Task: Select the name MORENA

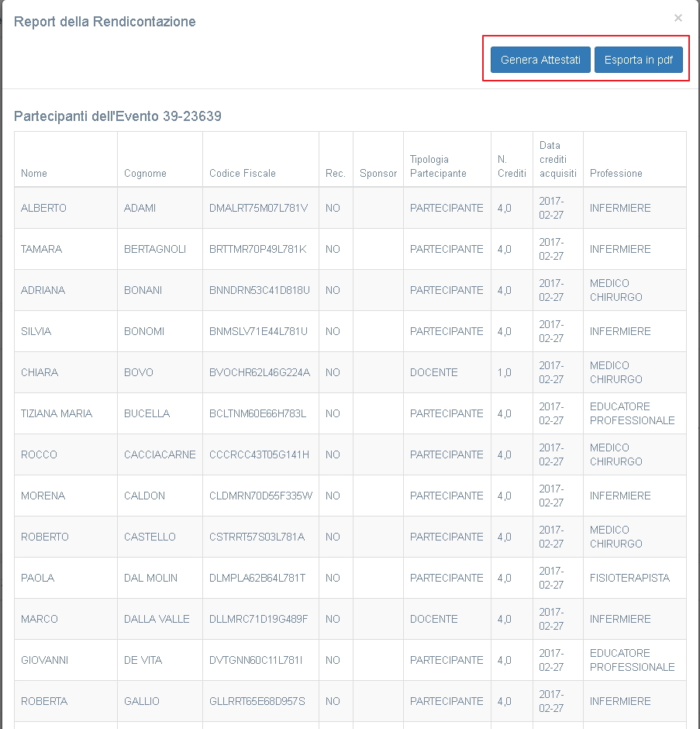Action: click(x=43, y=496)
